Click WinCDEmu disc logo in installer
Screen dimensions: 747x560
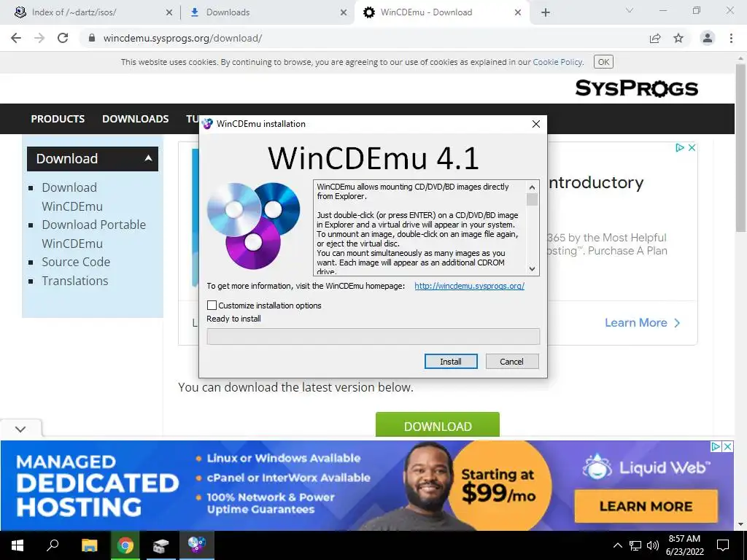[253, 225]
